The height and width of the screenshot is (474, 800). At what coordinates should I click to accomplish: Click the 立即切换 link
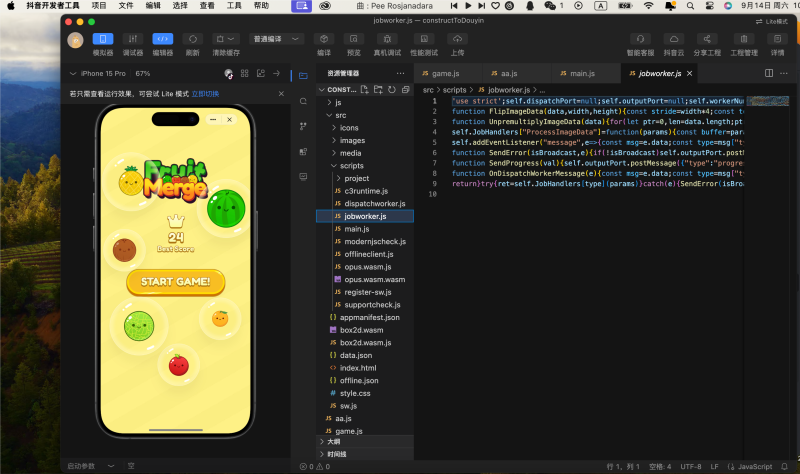tap(205, 94)
